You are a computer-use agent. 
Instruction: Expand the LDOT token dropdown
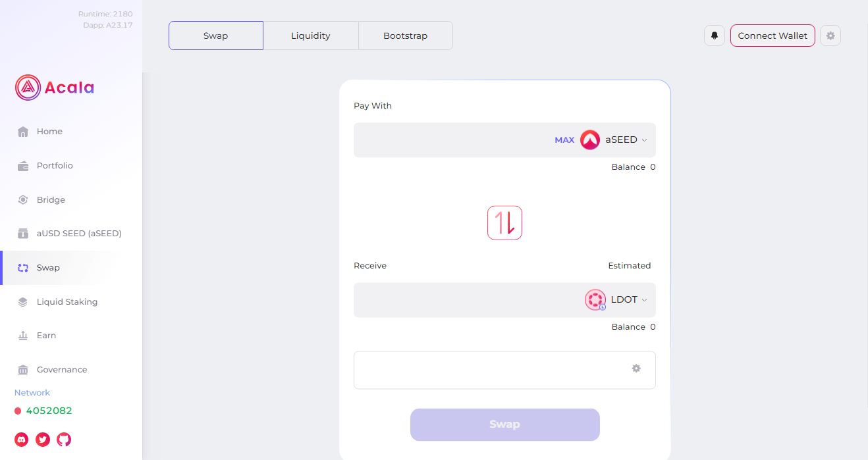(616, 299)
